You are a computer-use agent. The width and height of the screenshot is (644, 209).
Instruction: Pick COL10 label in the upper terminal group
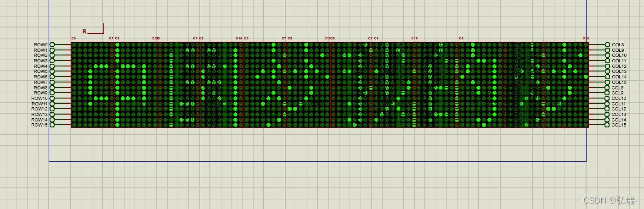619,55
